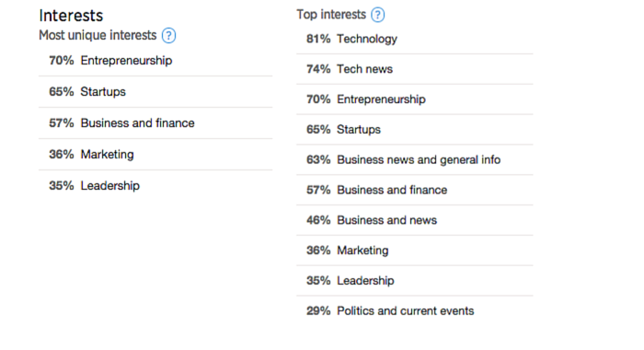Click Tech news row in Top interests

tap(414, 69)
